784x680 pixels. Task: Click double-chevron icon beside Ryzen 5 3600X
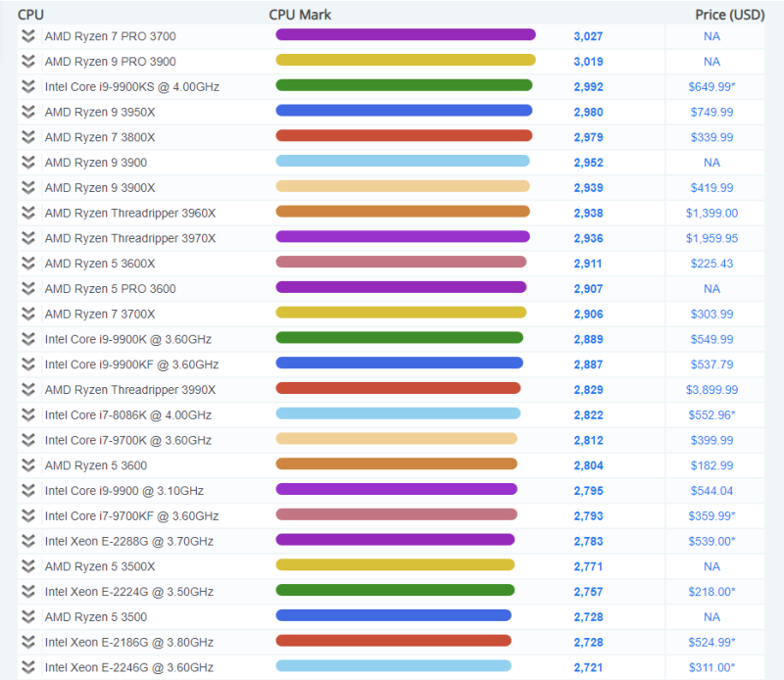[28, 264]
